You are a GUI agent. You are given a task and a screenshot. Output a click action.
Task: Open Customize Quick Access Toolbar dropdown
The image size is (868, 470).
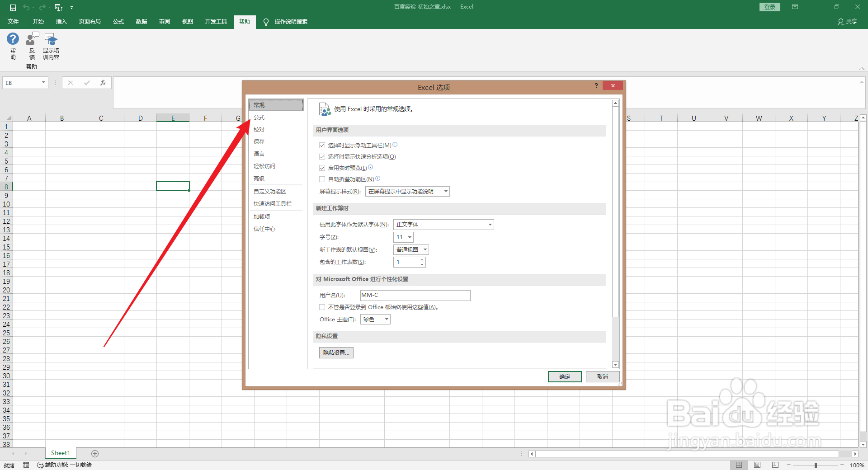tap(71, 8)
